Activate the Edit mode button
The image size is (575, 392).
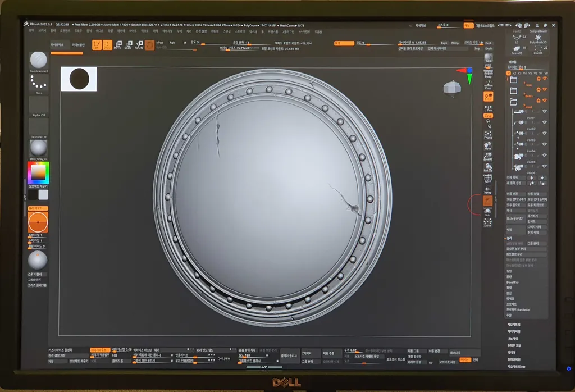97,45
